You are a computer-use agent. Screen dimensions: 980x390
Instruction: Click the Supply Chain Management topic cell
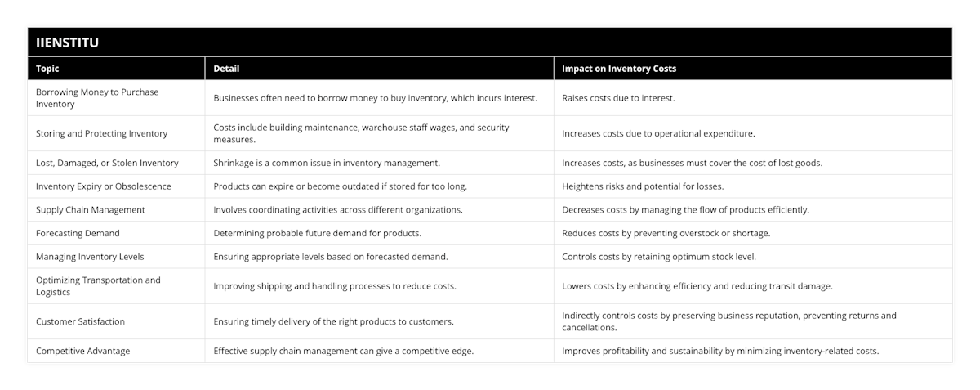[x=90, y=210]
